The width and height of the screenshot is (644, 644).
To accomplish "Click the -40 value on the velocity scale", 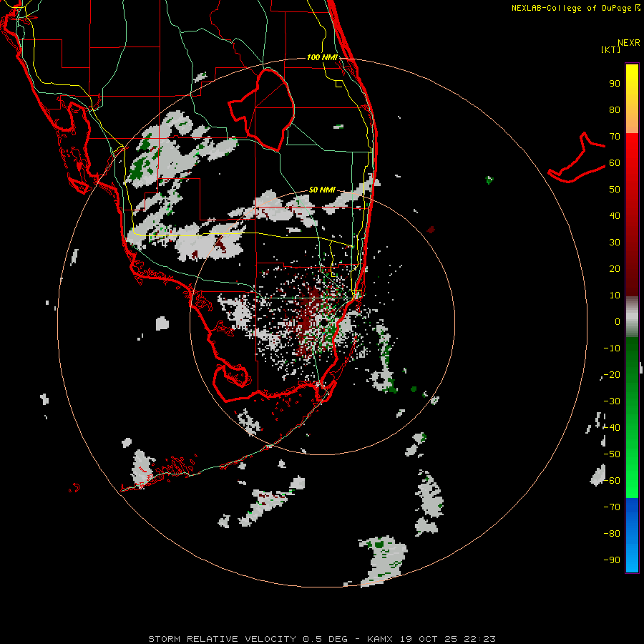I will pyautogui.click(x=612, y=428).
